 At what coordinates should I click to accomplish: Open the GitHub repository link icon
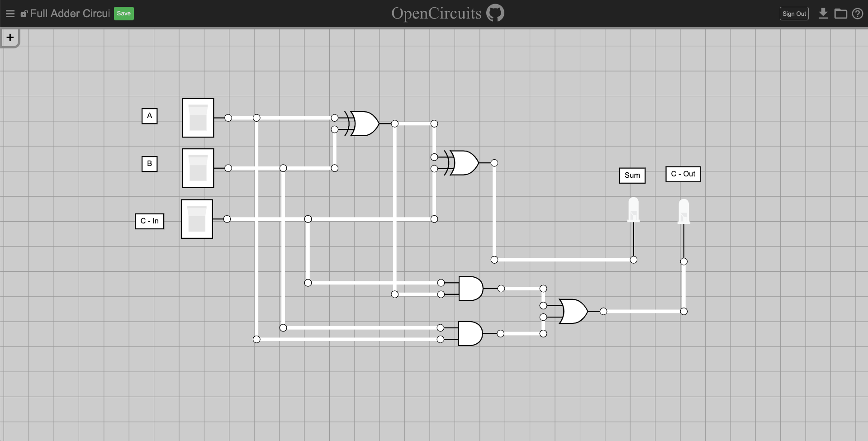point(495,14)
